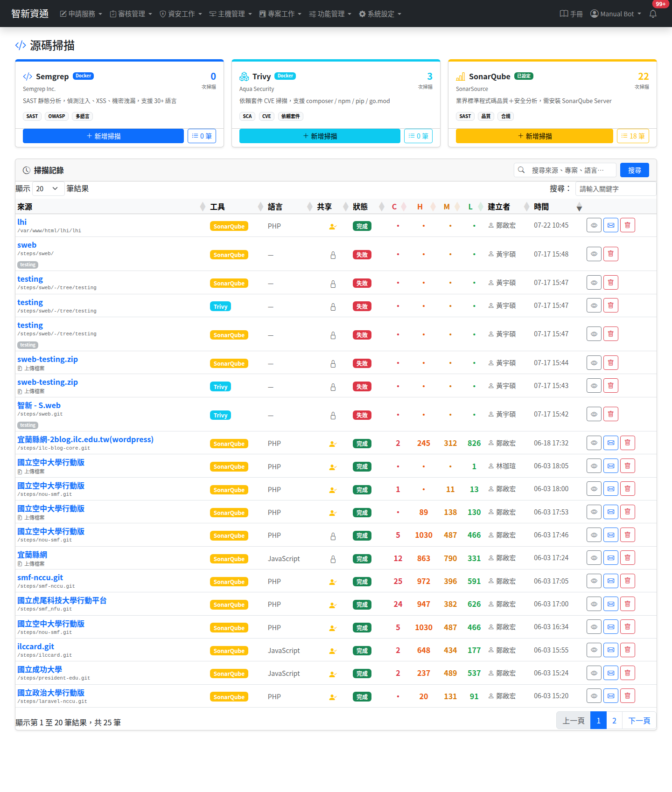Expand the 申請服務 dropdown menu
Image resolution: width=672 pixels, height=792 pixels.
81,14
